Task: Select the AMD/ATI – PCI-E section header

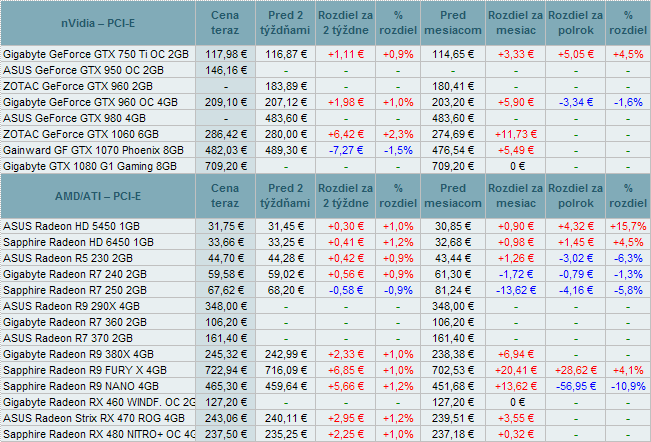Action: coord(98,196)
